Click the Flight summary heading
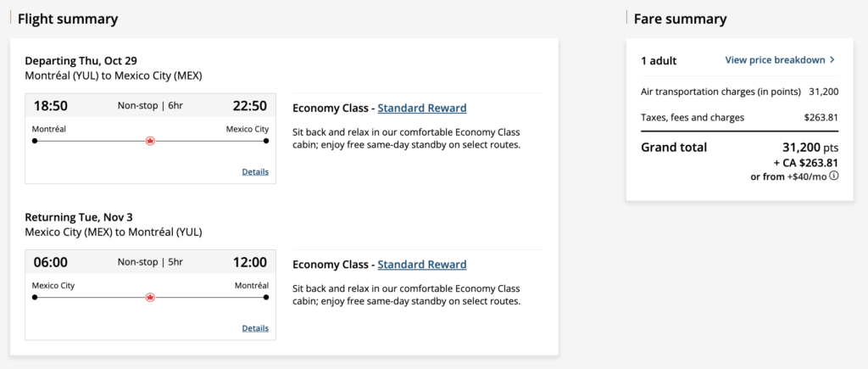 (68, 19)
